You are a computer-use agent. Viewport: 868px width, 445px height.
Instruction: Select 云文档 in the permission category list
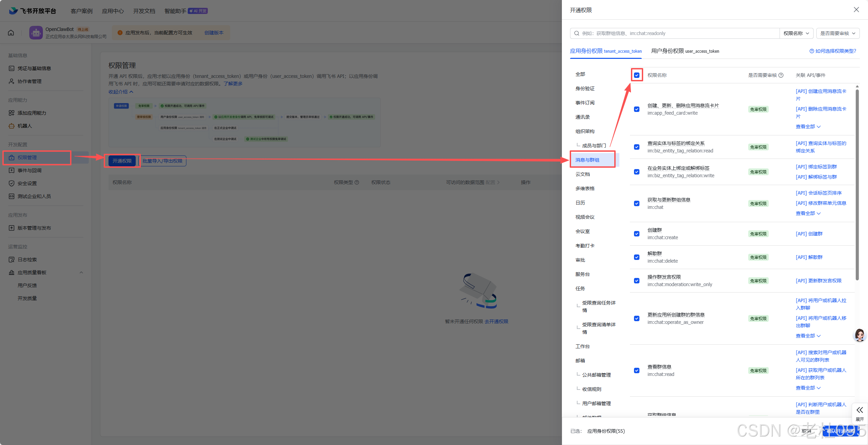[x=583, y=174]
